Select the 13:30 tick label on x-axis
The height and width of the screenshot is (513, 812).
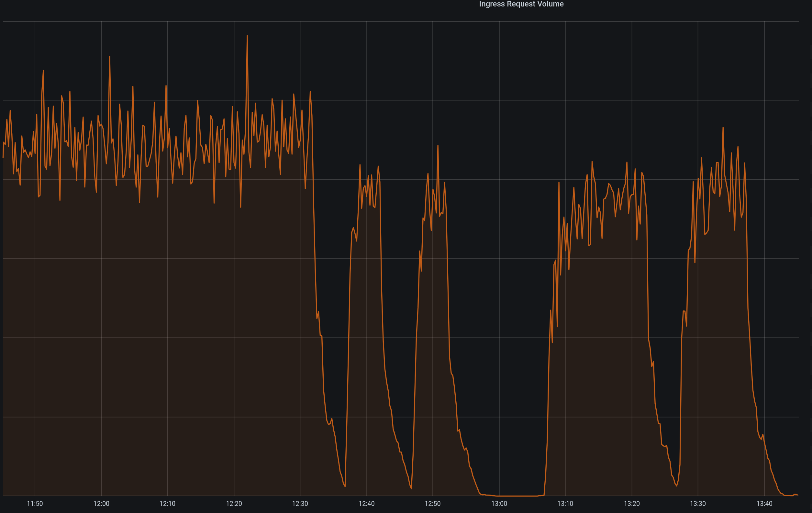(698, 504)
